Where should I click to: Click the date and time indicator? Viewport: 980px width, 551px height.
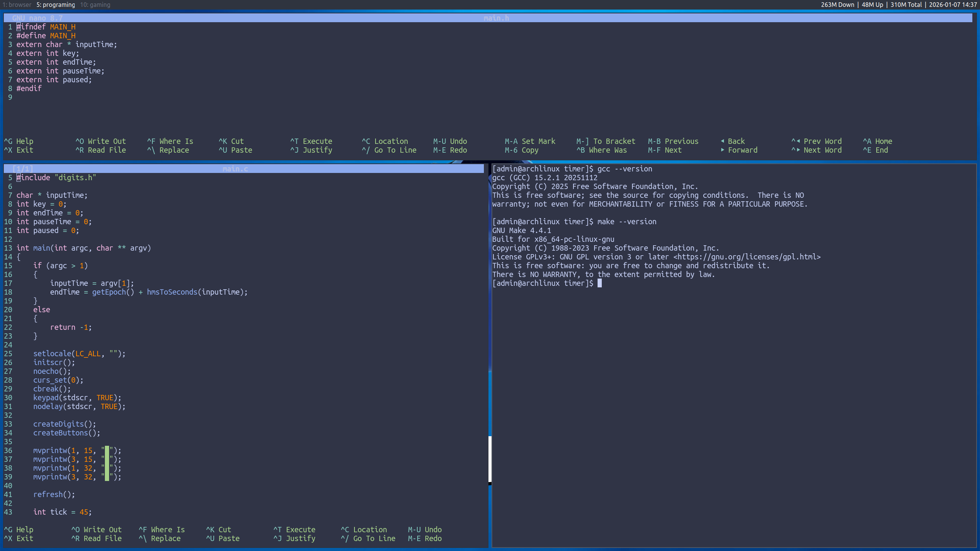(952, 5)
